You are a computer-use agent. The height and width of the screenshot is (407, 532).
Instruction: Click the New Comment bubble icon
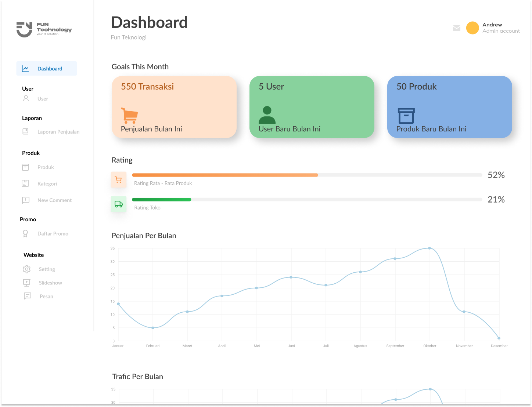(26, 200)
